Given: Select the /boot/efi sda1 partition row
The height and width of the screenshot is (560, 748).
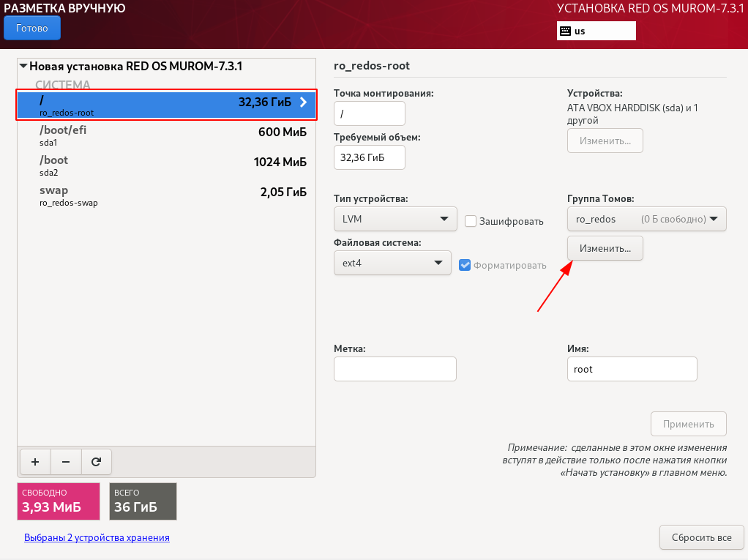Looking at the screenshot, I should (x=166, y=135).
